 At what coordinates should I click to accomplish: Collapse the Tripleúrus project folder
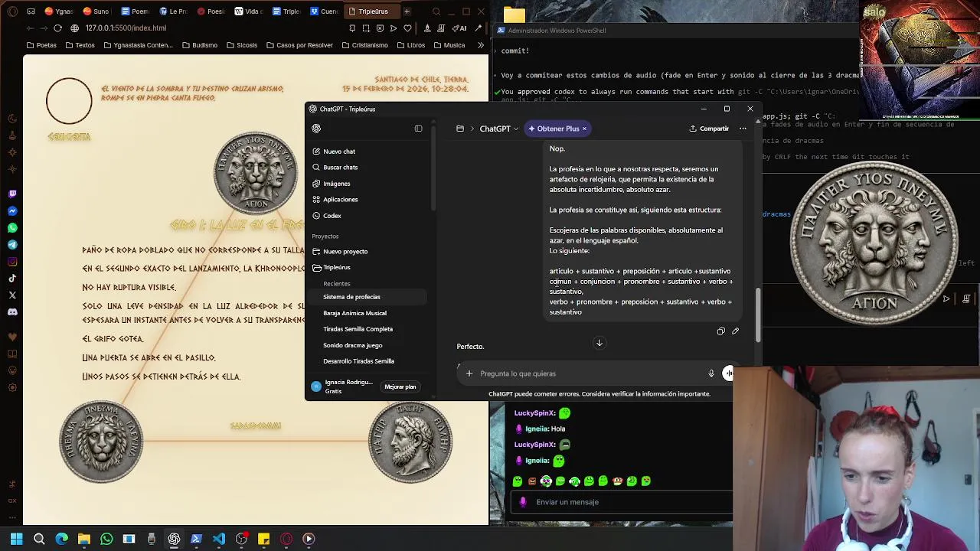[x=332, y=268]
